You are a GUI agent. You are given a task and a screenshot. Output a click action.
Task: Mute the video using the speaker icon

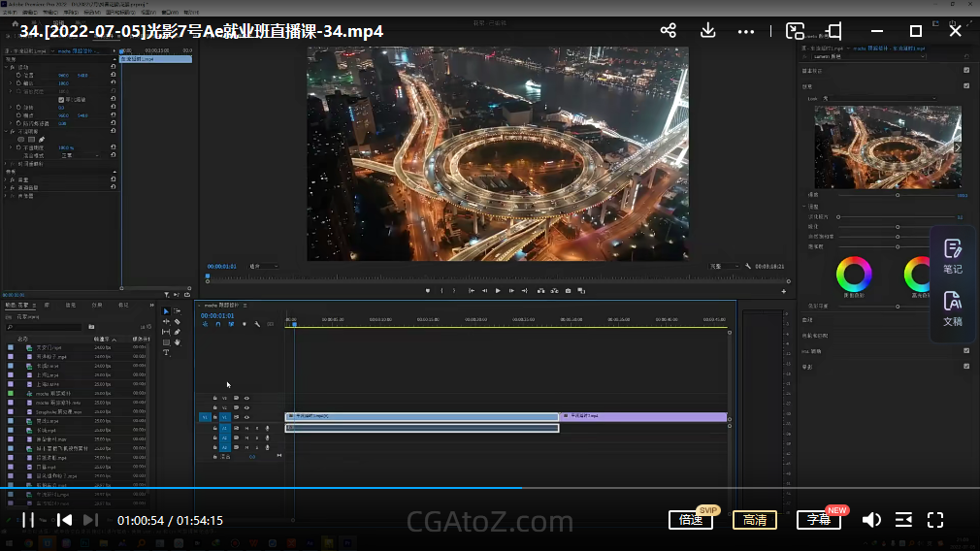pyautogui.click(x=871, y=520)
